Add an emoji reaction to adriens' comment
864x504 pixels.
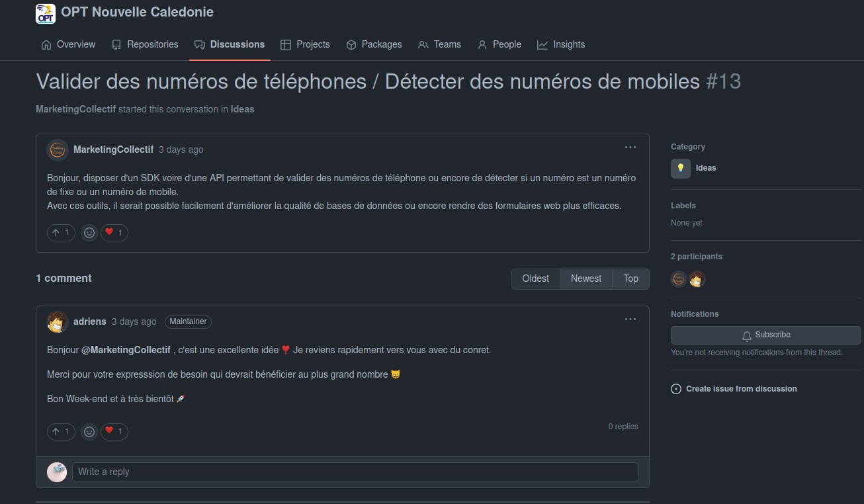point(89,432)
